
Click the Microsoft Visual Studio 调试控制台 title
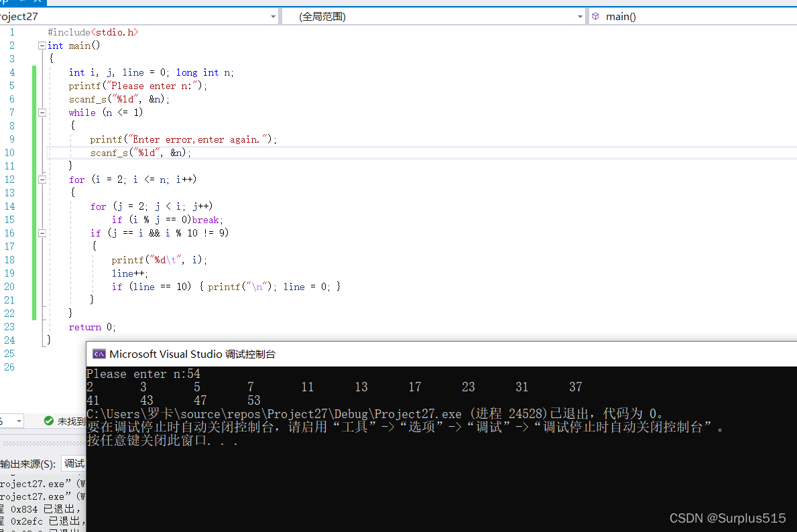[x=192, y=354]
